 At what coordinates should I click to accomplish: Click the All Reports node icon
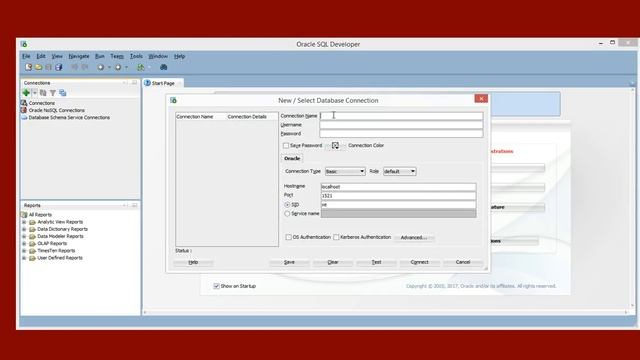point(24,215)
